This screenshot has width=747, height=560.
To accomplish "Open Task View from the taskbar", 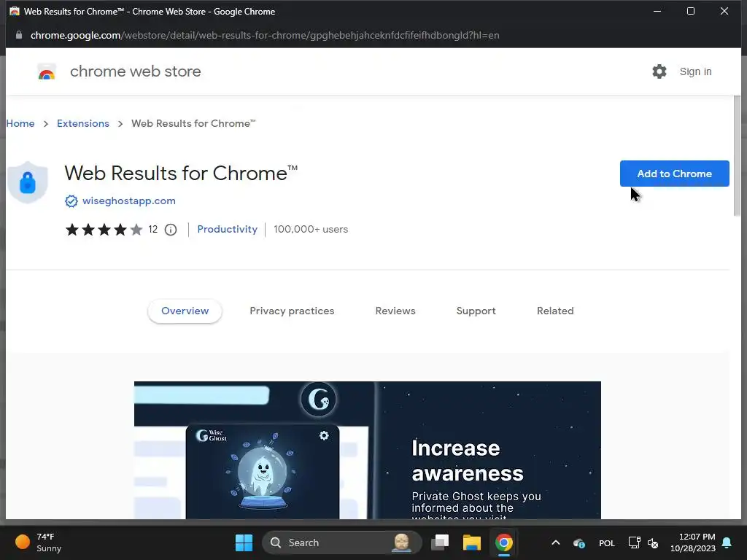I will pos(440,542).
